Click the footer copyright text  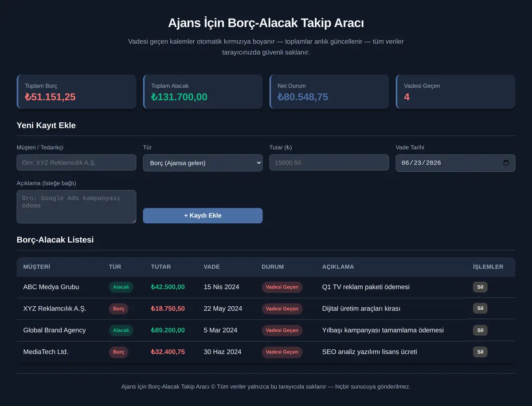(266, 386)
